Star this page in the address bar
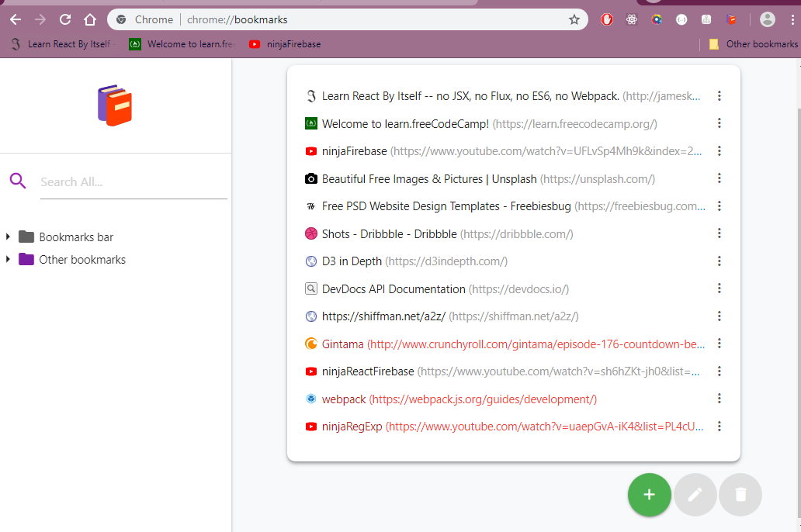Viewport: 801px width, 532px height. pos(574,19)
